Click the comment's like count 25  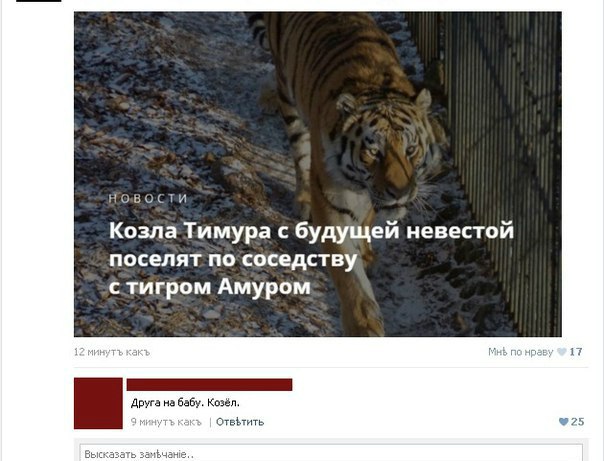coord(577,422)
